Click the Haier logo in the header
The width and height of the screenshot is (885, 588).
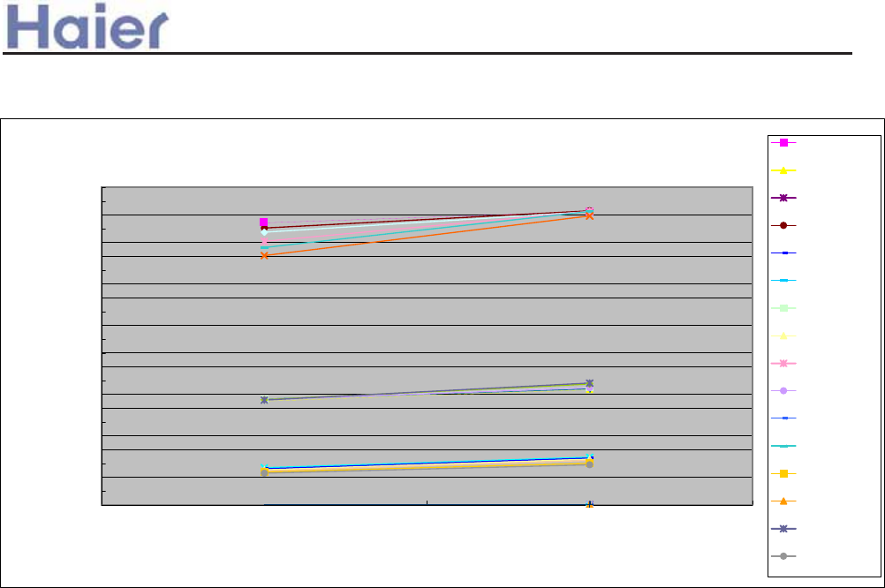point(87,26)
